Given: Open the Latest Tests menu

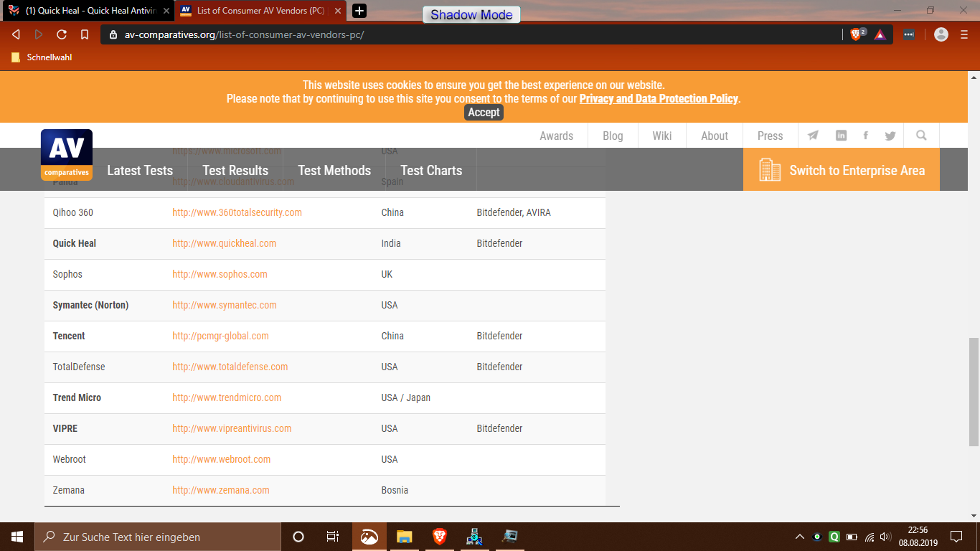Looking at the screenshot, I should point(140,170).
